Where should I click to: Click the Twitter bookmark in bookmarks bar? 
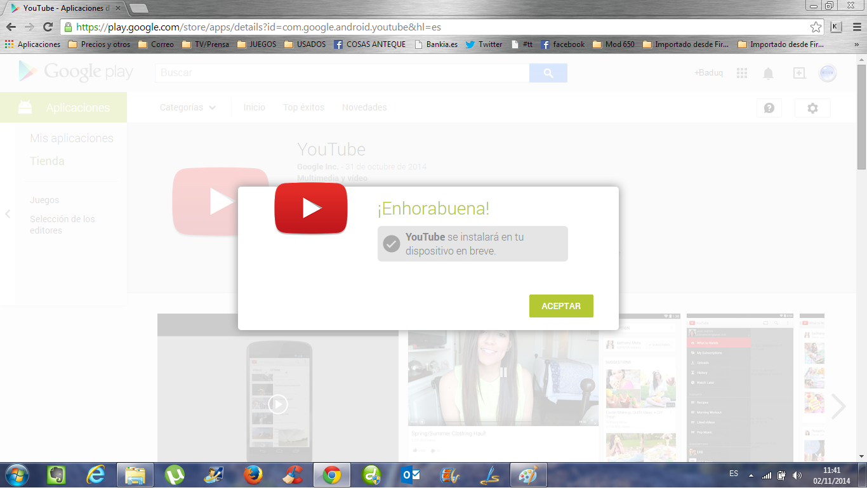point(484,44)
